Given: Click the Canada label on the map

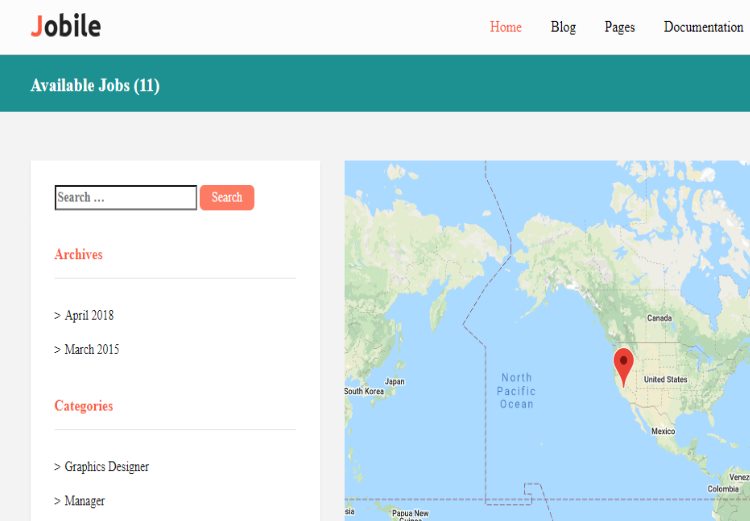Looking at the screenshot, I should (x=659, y=318).
